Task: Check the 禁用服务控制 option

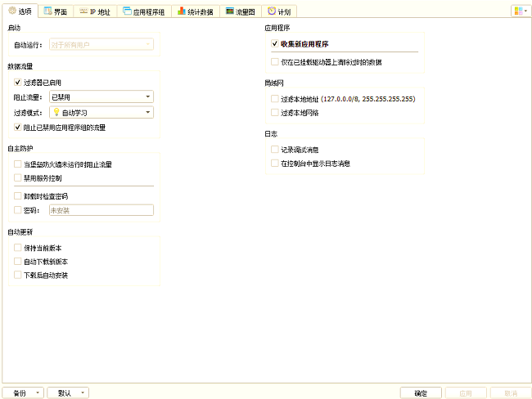Action: [18, 177]
